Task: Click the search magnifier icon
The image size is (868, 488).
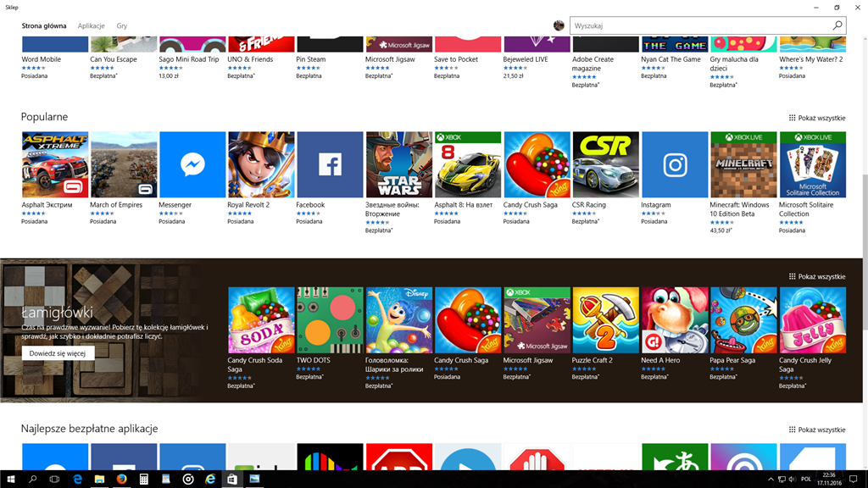Action: click(837, 25)
